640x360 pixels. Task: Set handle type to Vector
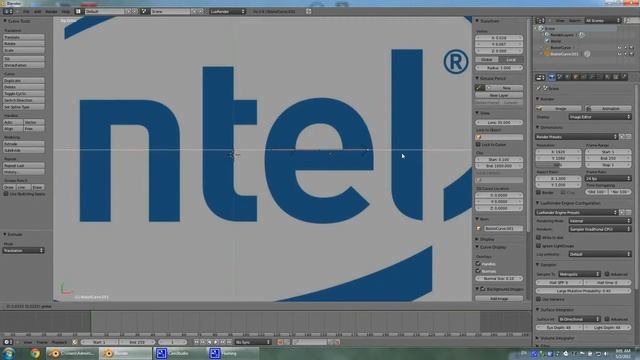(34, 122)
